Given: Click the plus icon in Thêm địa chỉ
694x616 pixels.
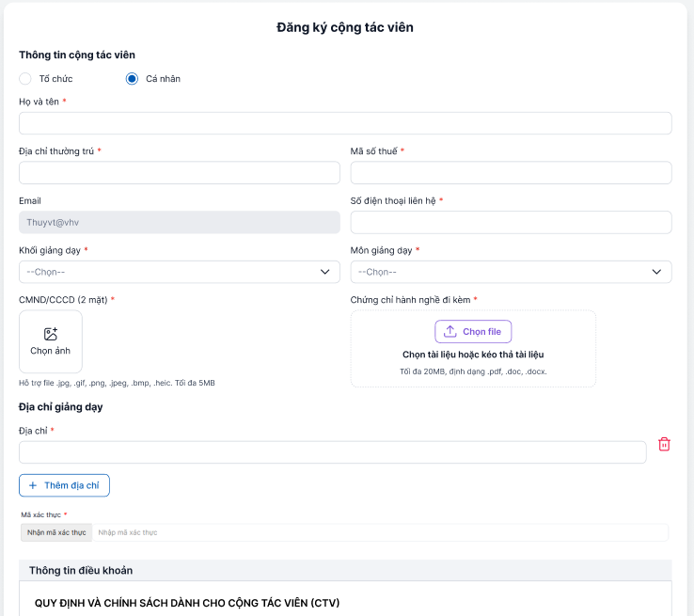Looking at the screenshot, I should click(33, 485).
